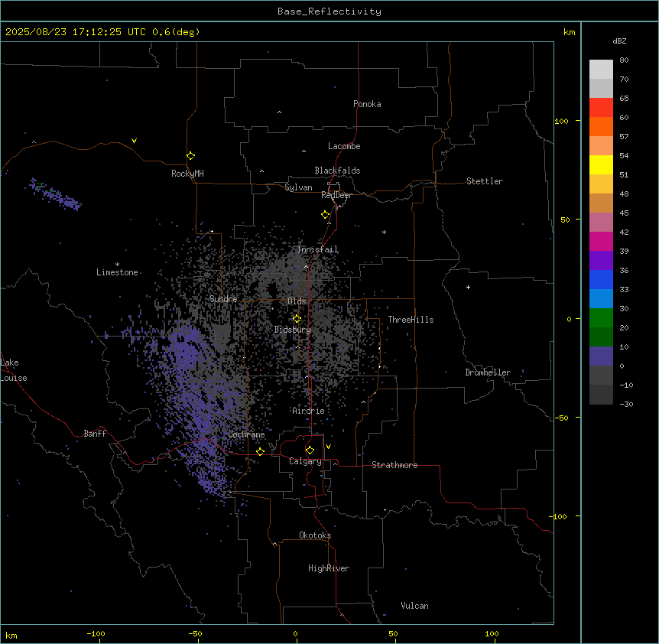Click the Calgary city label
This screenshot has width=659, height=644.
pos(305,461)
